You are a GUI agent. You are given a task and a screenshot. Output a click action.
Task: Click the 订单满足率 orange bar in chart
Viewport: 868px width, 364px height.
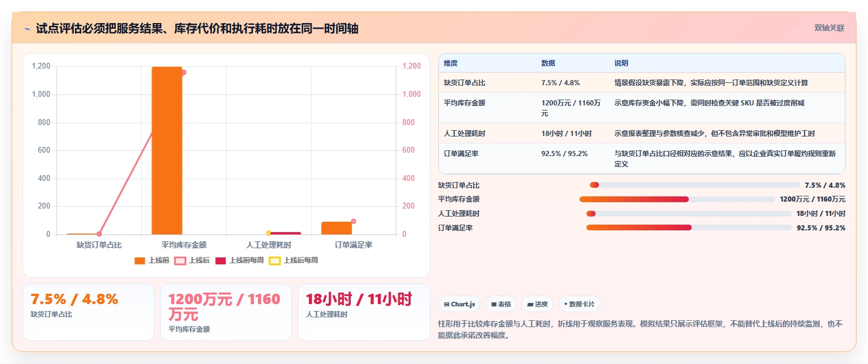(x=336, y=228)
